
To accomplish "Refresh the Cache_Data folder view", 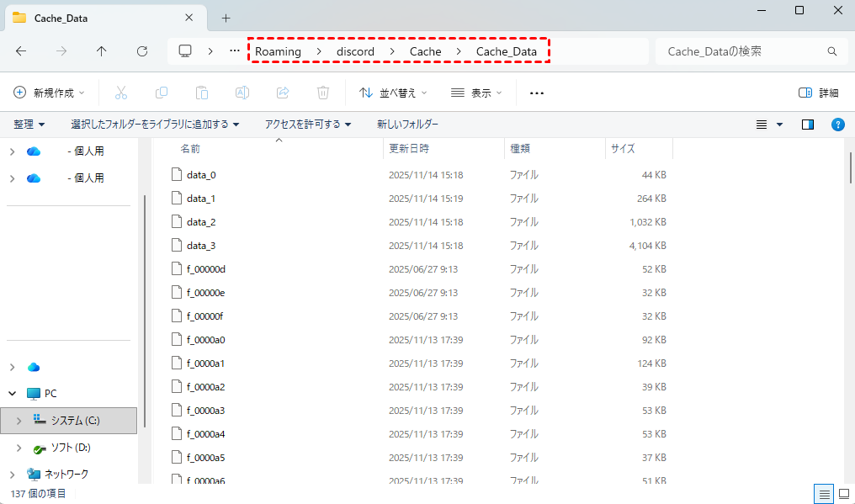I will [142, 51].
